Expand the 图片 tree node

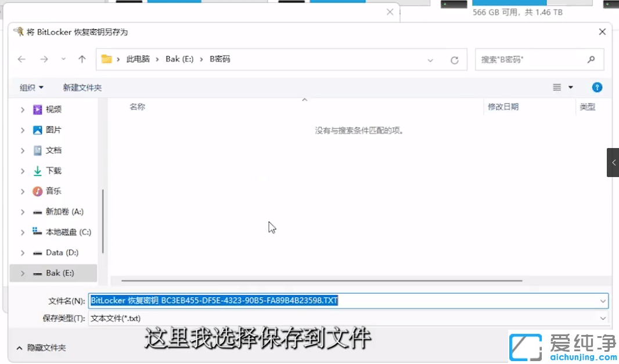(23, 130)
